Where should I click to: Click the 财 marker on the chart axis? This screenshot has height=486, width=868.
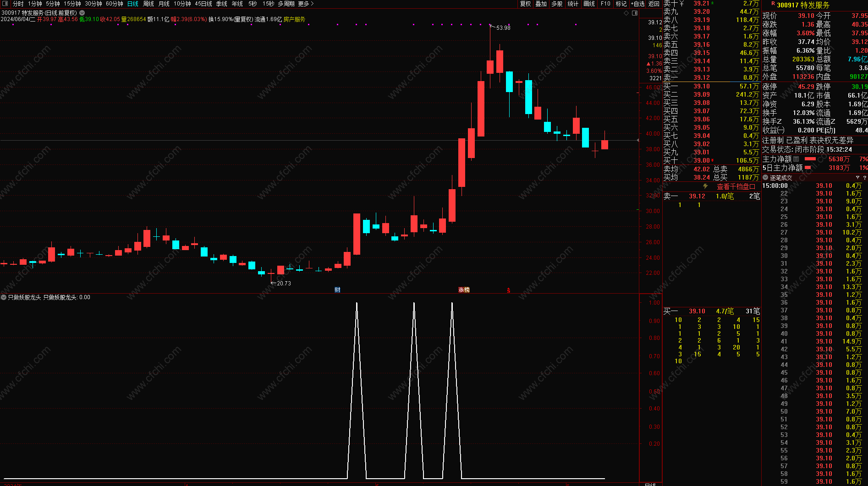pyautogui.click(x=337, y=290)
